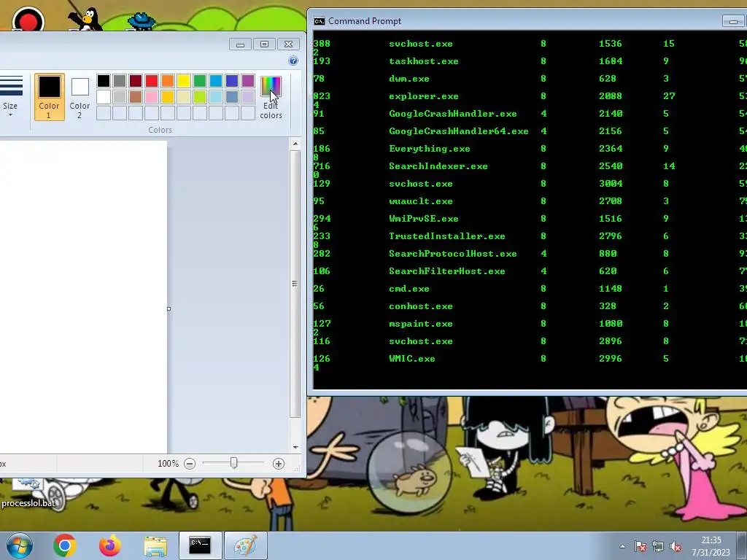This screenshot has height=560, width=747.
Task: Click GoogleCrashHandler64.exe in Command Prompt
Action: coord(459,131)
